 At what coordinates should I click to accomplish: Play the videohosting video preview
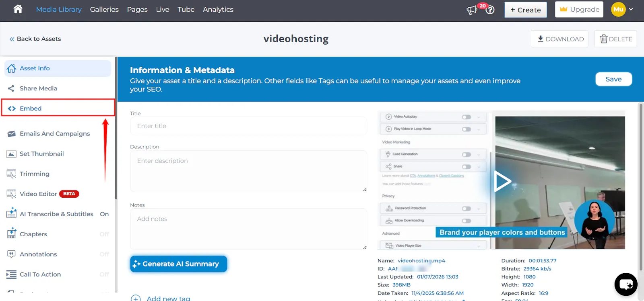502,182
